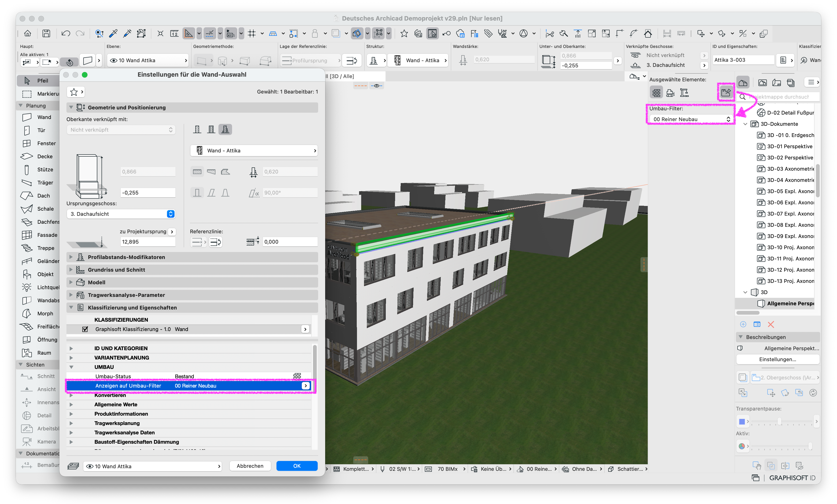Click the Abbrechen button
837x504 pixels.
click(x=250, y=466)
